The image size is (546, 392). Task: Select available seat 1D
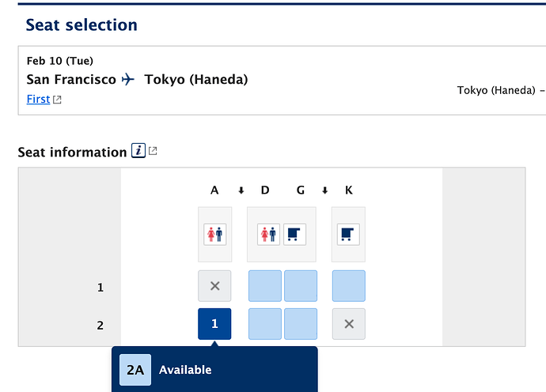pos(265,286)
